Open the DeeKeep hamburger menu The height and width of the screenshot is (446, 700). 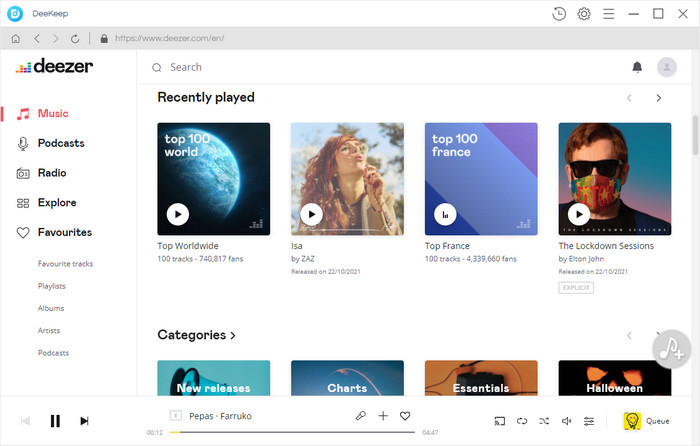tap(609, 14)
